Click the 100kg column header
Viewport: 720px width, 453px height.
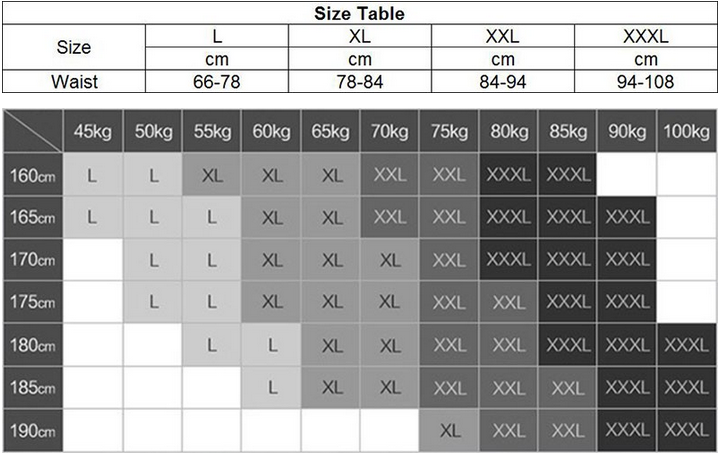686,131
